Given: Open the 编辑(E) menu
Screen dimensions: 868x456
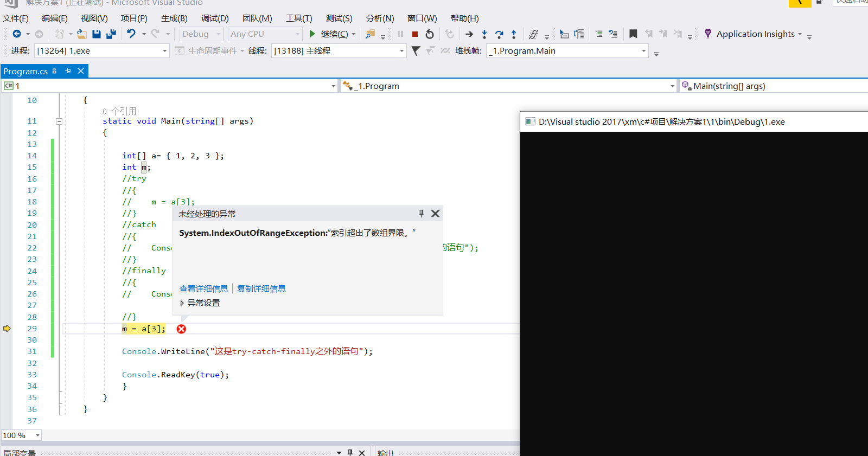Looking at the screenshot, I should tap(55, 18).
